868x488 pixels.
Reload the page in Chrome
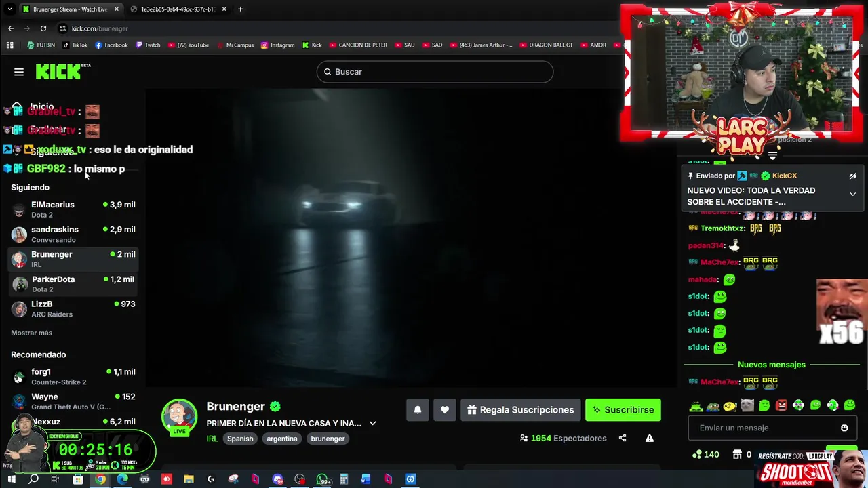click(x=43, y=28)
